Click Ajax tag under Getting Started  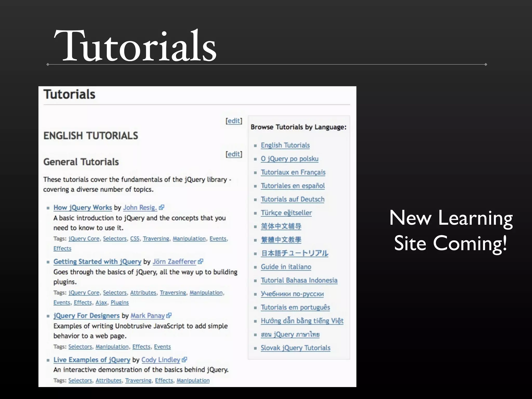(101, 302)
